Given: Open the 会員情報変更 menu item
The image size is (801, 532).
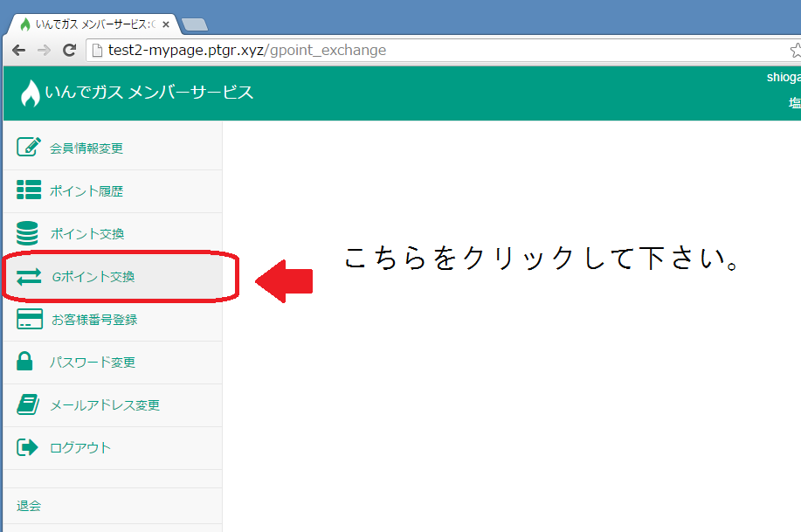Looking at the screenshot, I should tap(86, 149).
